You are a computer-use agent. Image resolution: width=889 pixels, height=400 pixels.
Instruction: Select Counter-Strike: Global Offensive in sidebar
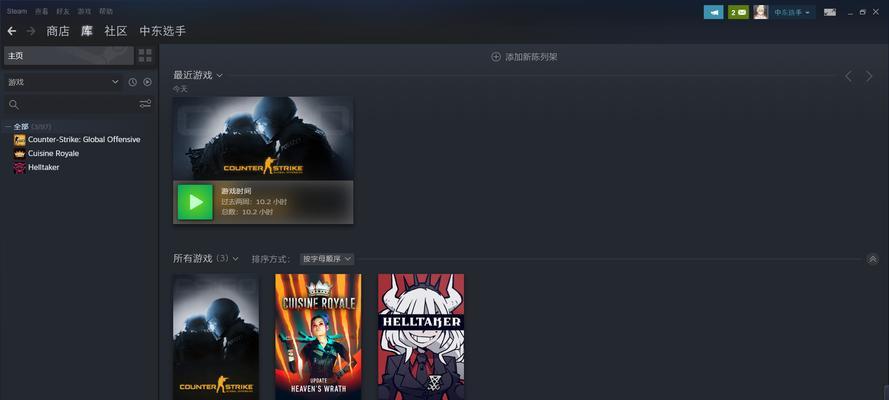84,139
